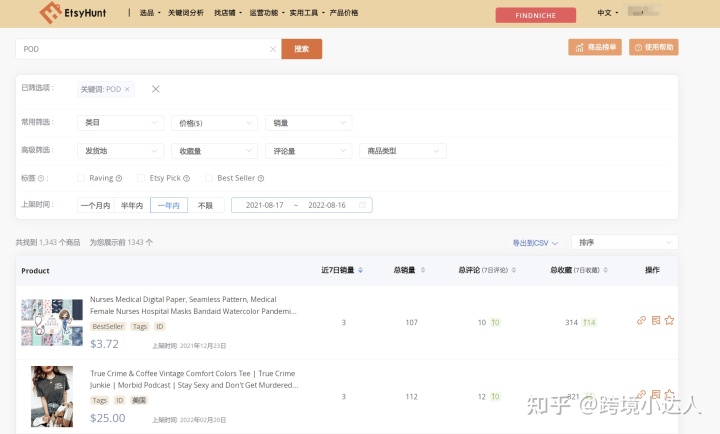Enable the Raving tag checkbox
The width and height of the screenshot is (720, 434).
[x=82, y=178]
